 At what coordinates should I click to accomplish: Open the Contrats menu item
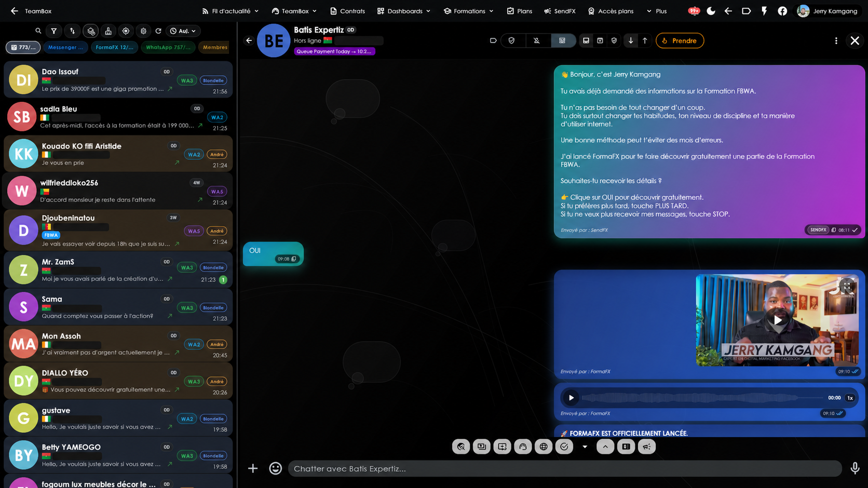[348, 11]
